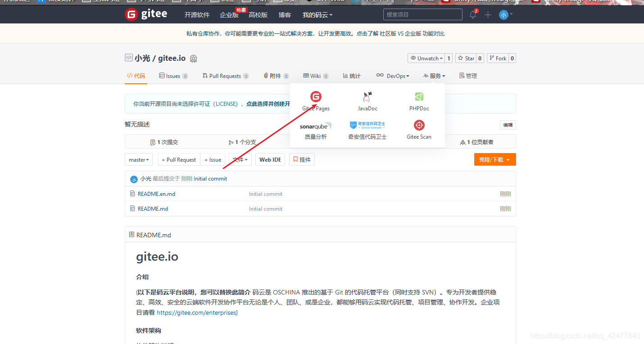Click the 搜索项目 search field
The height and width of the screenshot is (344, 644).
422,14
